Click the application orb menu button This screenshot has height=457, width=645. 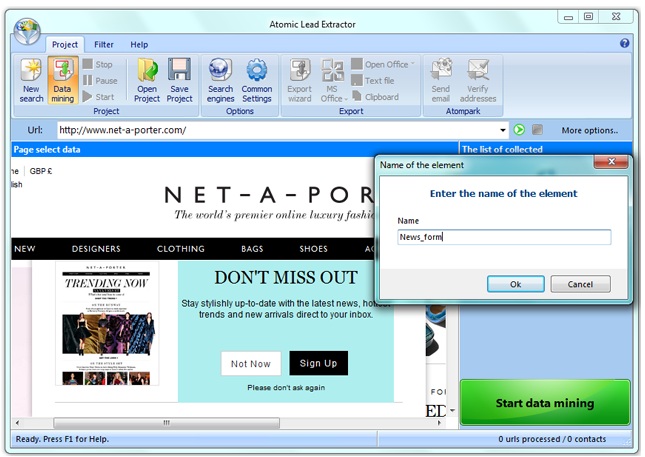27,31
